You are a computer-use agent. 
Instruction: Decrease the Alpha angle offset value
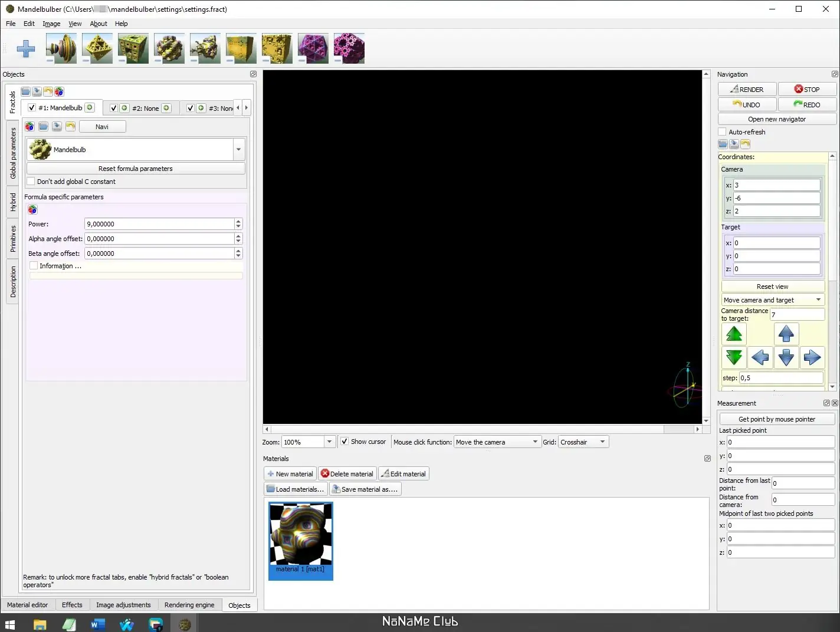click(x=238, y=242)
